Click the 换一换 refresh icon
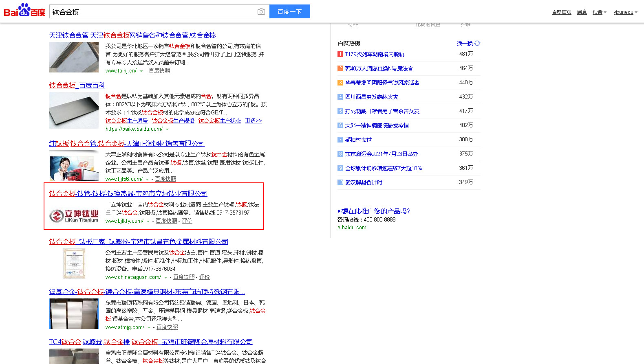The width and height of the screenshot is (644, 364). click(477, 43)
